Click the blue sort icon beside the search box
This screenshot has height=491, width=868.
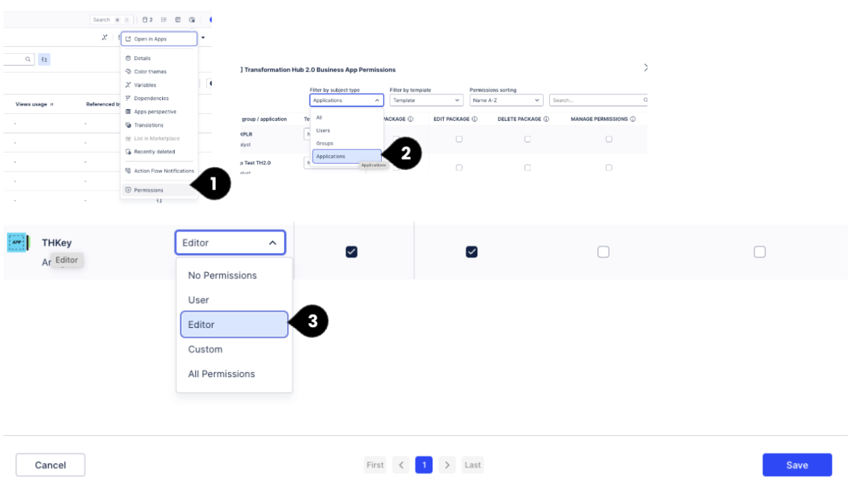click(44, 59)
